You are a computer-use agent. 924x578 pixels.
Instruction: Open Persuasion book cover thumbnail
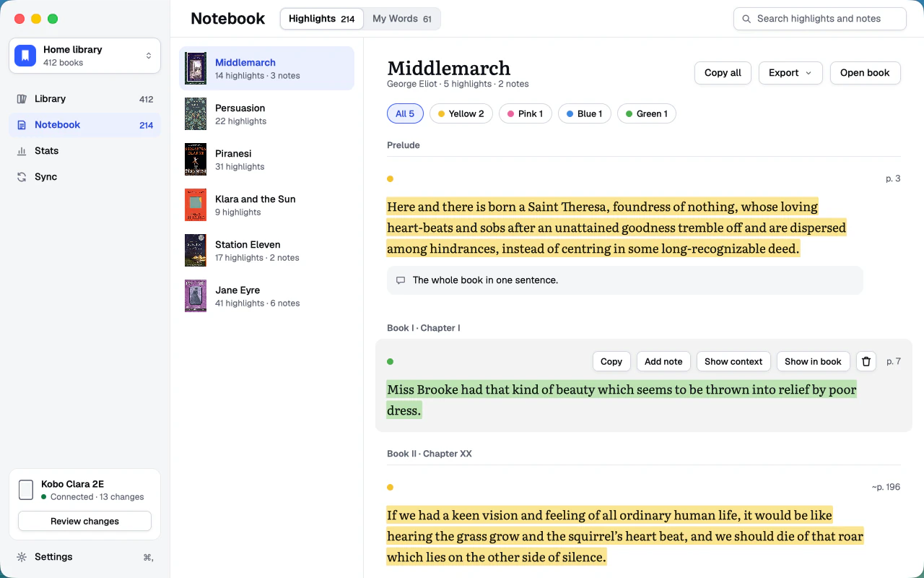(196, 114)
